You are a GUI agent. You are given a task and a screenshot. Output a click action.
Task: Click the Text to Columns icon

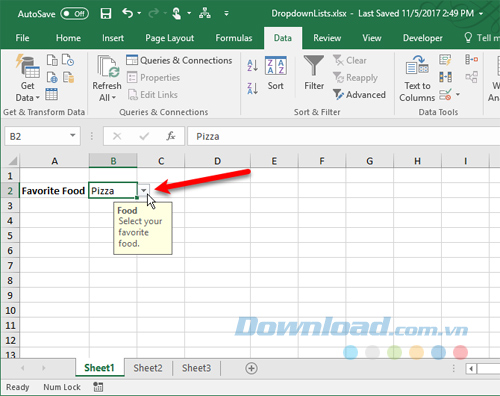tap(417, 65)
